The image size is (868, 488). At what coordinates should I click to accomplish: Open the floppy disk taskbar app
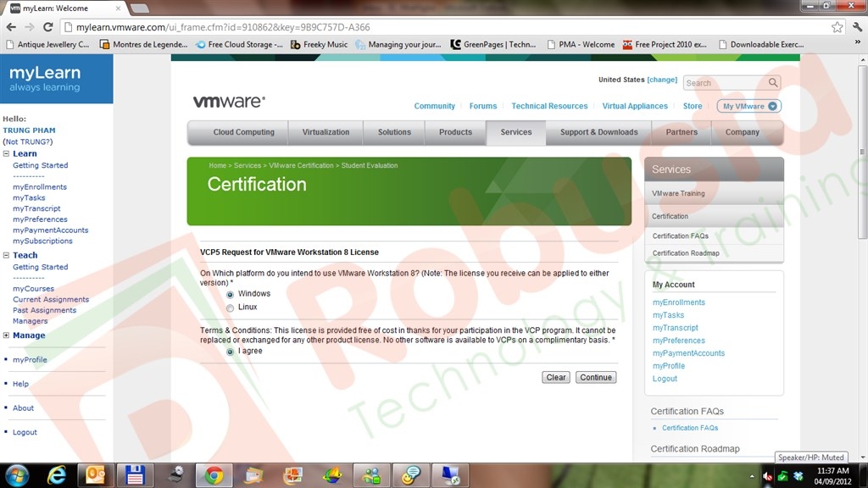[x=135, y=475]
